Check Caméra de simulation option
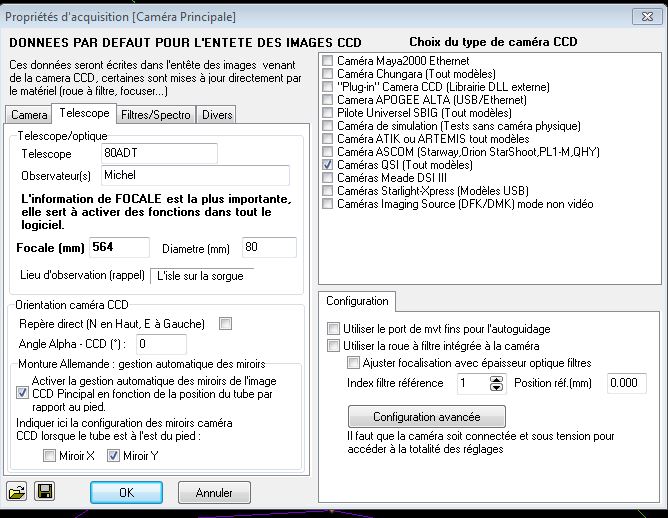Viewport: 668px width, 518px height. point(328,126)
